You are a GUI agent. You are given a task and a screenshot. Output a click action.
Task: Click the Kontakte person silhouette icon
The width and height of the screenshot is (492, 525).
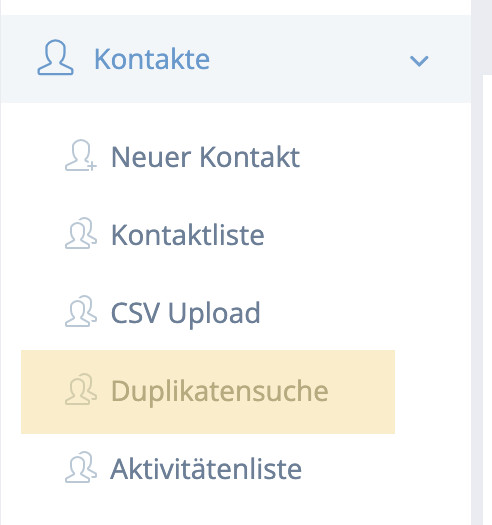[x=55, y=57]
